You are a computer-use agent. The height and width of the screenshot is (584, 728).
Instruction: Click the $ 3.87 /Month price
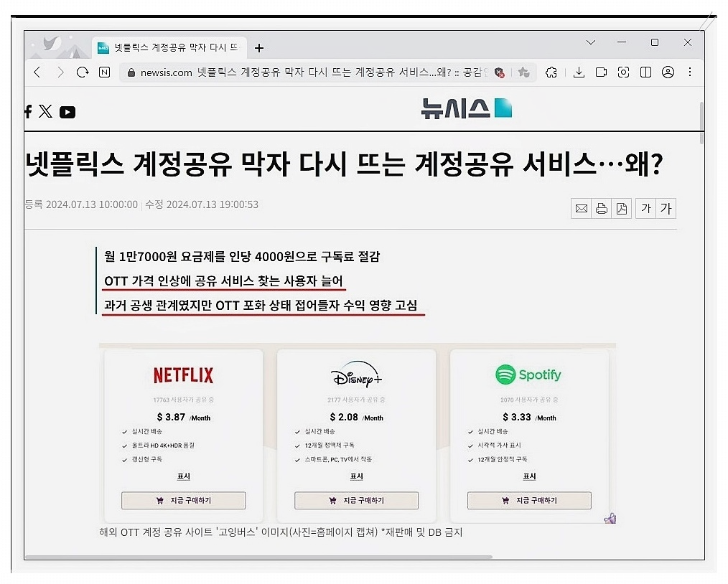[183, 418]
